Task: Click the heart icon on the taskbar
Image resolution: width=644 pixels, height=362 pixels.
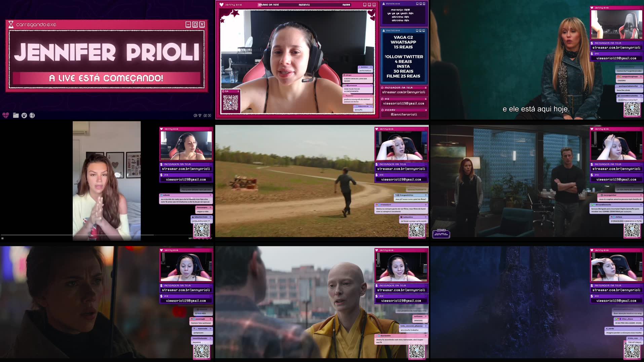Action: (x=6, y=115)
